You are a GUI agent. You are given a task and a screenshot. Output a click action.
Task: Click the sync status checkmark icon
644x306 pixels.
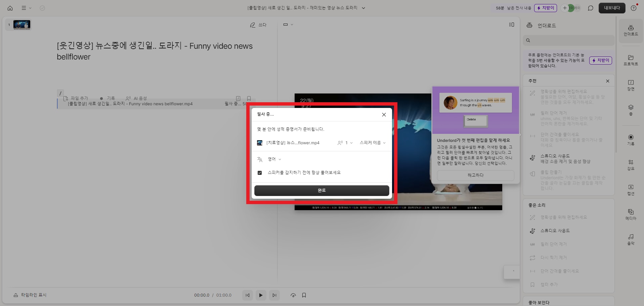pyautogui.click(x=42, y=8)
